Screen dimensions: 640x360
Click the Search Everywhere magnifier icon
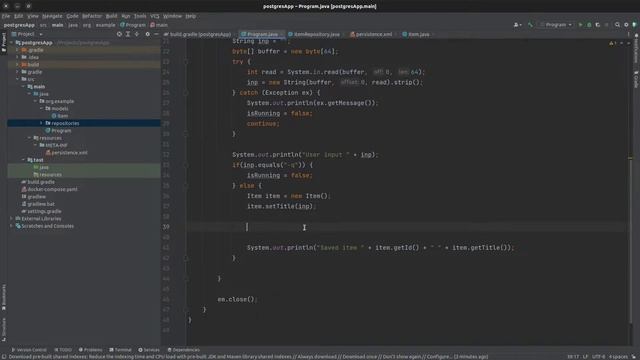coord(617,25)
